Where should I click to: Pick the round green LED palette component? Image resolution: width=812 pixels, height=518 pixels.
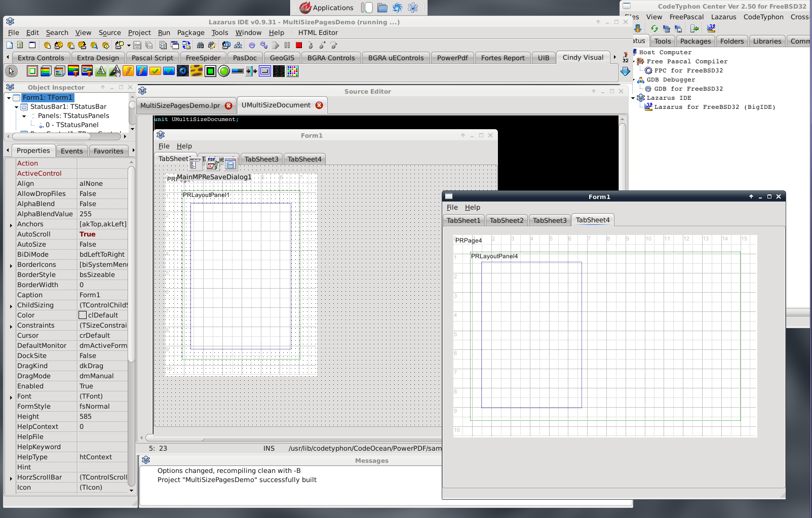coord(224,71)
